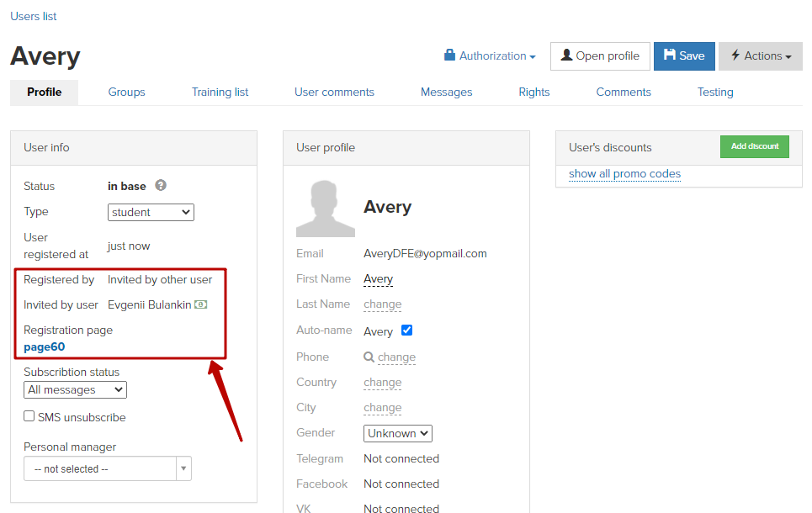Enable the SMS unsubscribe checkbox
Image resolution: width=812 pixels, height=513 pixels.
[29, 416]
